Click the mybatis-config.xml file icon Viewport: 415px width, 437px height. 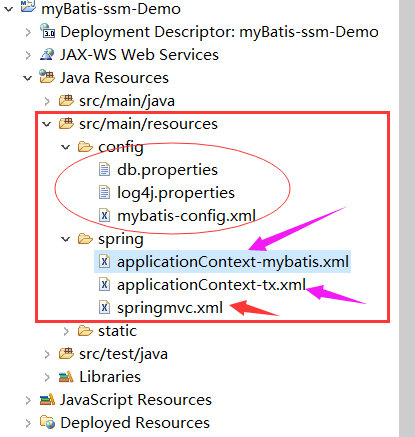(104, 215)
